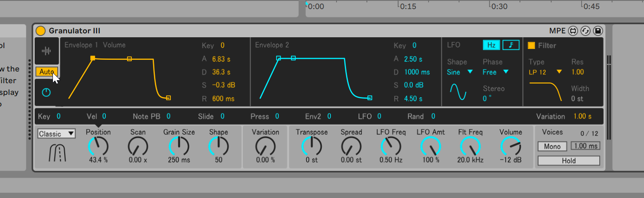Click modulation Slide value 0

[x=222, y=117]
